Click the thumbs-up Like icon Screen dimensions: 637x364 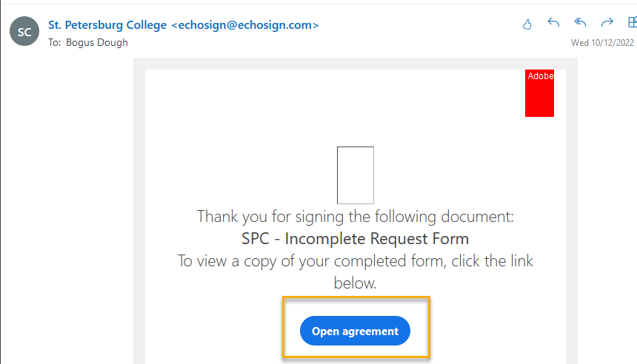527,24
